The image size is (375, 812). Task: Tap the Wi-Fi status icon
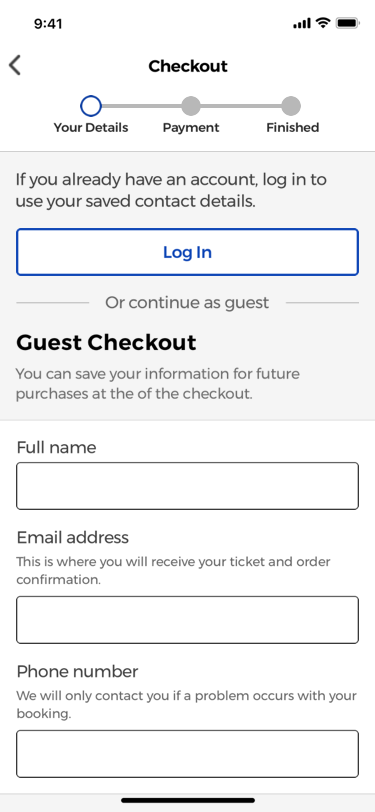coord(323,23)
